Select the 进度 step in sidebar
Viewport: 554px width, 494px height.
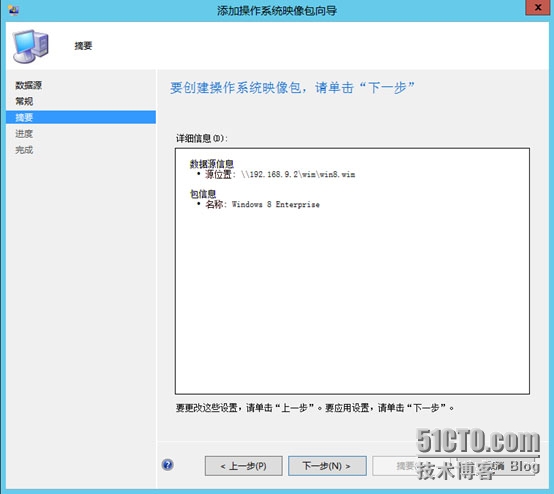click(24, 134)
